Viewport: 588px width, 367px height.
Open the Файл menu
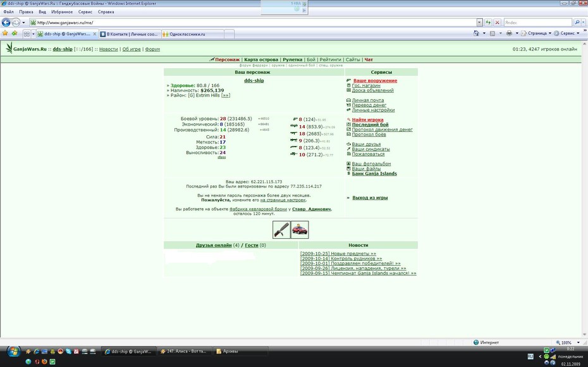tap(8, 12)
